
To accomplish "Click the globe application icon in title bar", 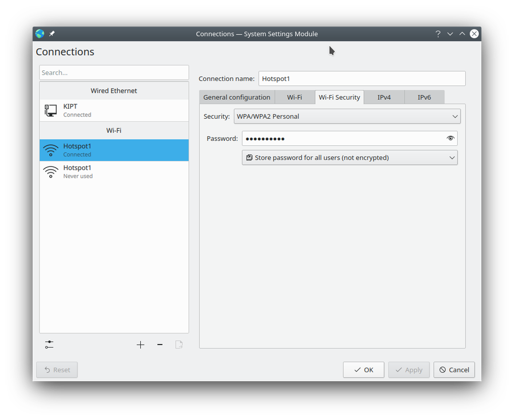I will coord(40,34).
